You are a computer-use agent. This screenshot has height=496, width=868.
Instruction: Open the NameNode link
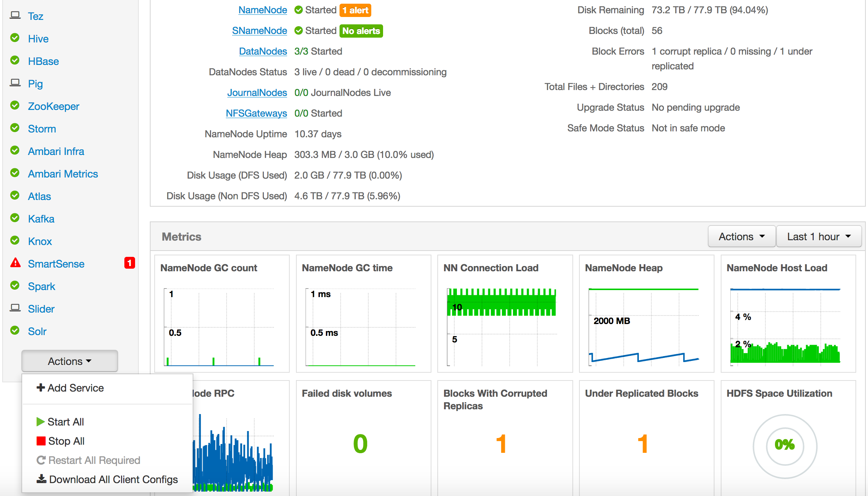pyautogui.click(x=263, y=10)
